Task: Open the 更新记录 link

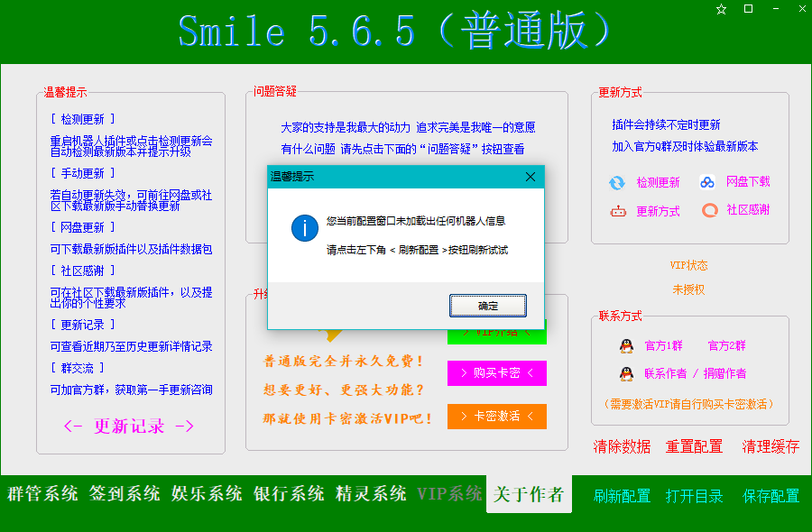Action: [129, 427]
